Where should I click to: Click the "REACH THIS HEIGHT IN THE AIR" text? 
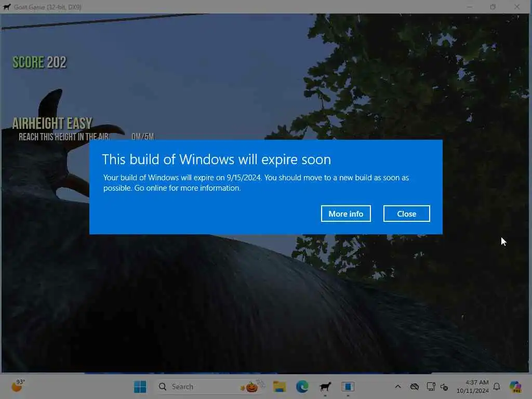[x=64, y=137]
